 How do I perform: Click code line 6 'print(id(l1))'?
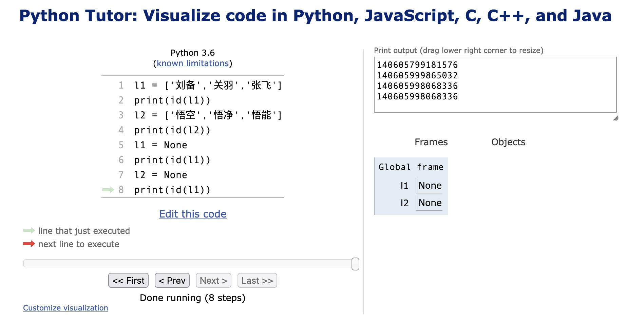point(172,160)
